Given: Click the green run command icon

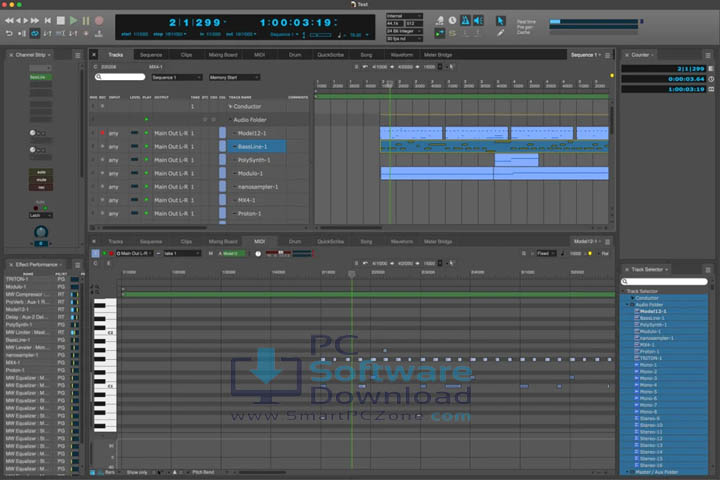Looking at the screenshot, I should pos(439,33).
